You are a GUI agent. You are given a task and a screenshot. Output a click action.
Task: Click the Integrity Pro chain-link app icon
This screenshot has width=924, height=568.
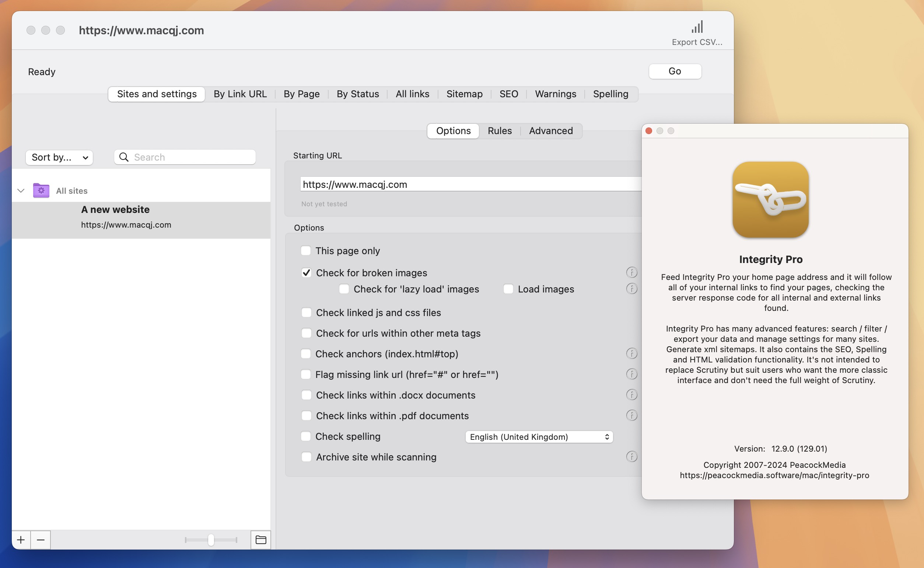[771, 200]
